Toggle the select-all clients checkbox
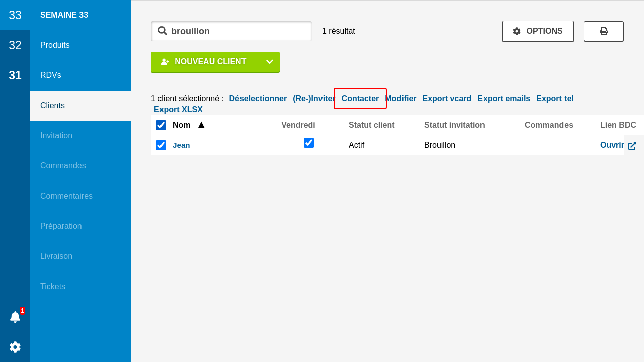644x362 pixels. point(161,125)
